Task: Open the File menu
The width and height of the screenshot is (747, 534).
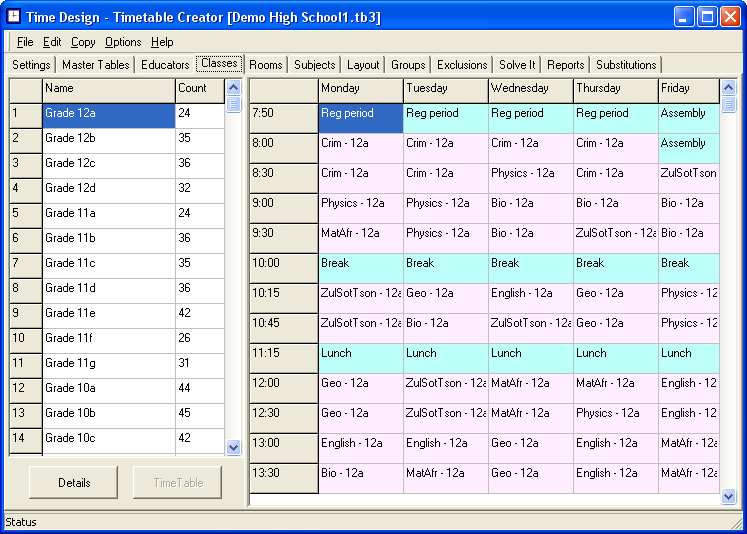Action: (x=25, y=42)
